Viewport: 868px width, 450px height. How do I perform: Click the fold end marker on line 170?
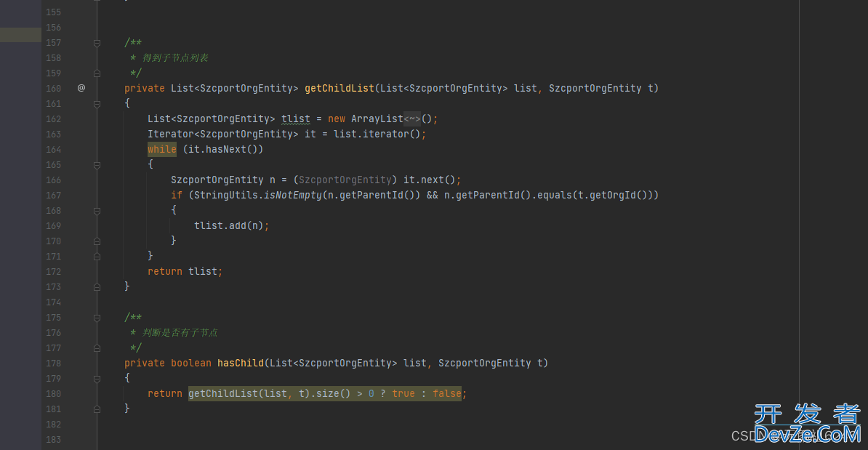pos(97,241)
